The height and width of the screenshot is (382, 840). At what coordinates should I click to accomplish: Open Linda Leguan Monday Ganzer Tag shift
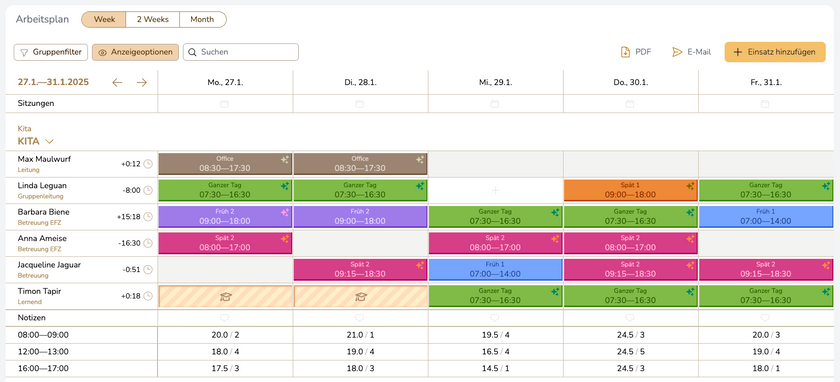[225, 190]
